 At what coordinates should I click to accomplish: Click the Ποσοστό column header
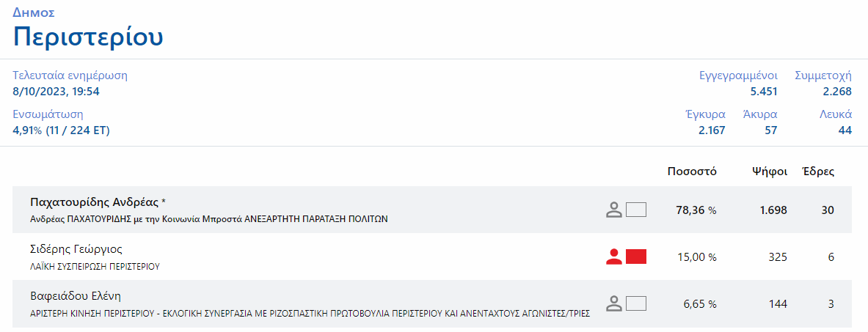coord(692,171)
